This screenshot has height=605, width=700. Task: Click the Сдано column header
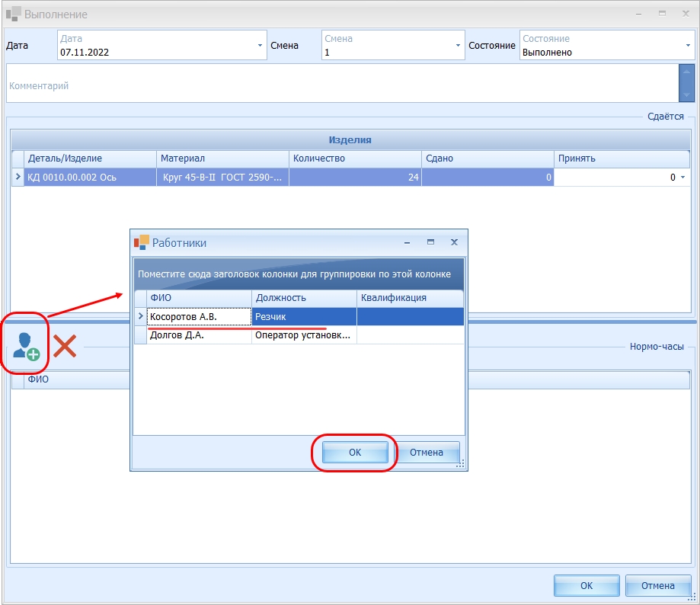488,158
